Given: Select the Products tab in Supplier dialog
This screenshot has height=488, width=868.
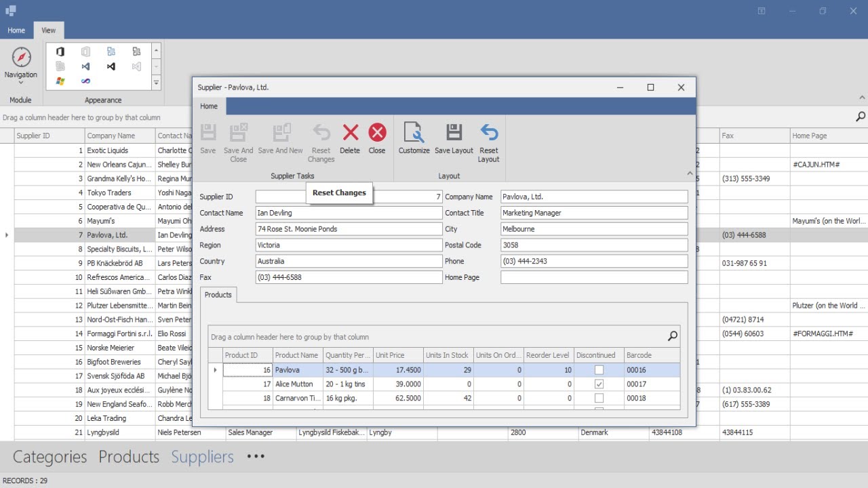Looking at the screenshot, I should (218, 295).
